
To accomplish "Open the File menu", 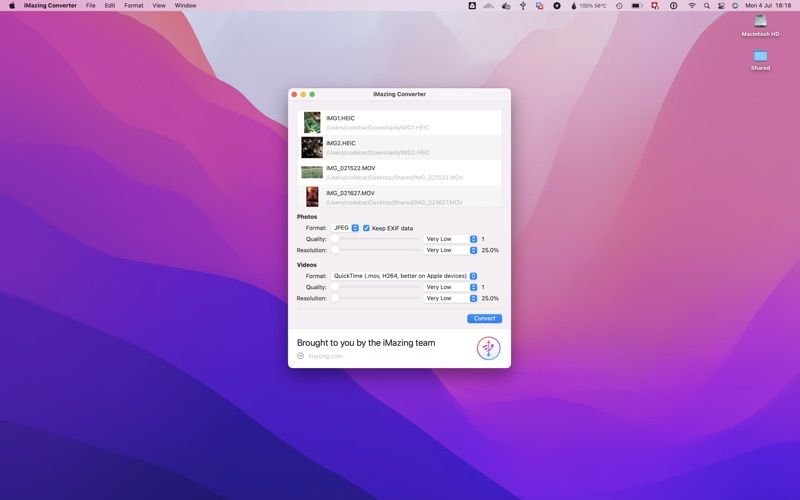I will [x=90, y=6].
